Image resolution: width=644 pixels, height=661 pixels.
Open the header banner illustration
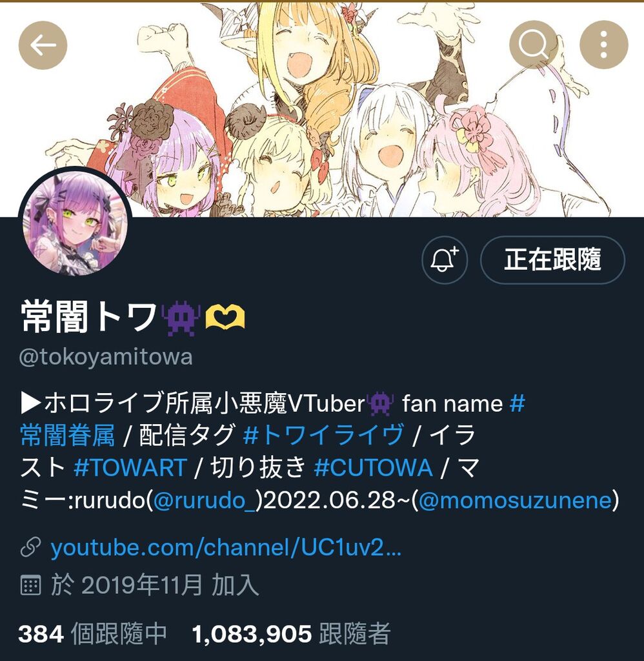pos(322,110)
